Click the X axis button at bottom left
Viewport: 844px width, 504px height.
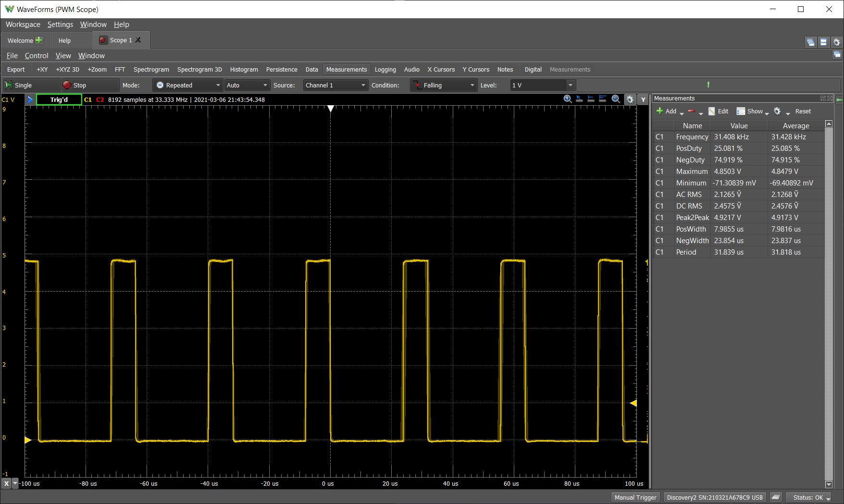click(x=6, y=483)
